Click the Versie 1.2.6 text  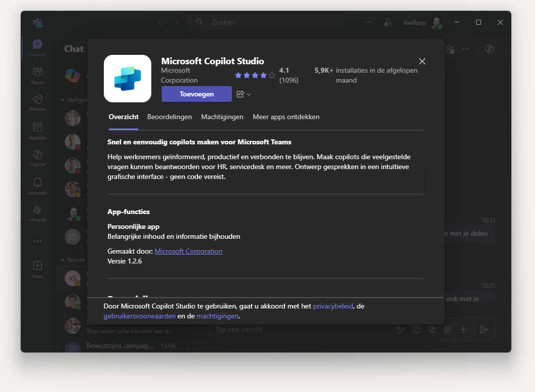point(125,261)
